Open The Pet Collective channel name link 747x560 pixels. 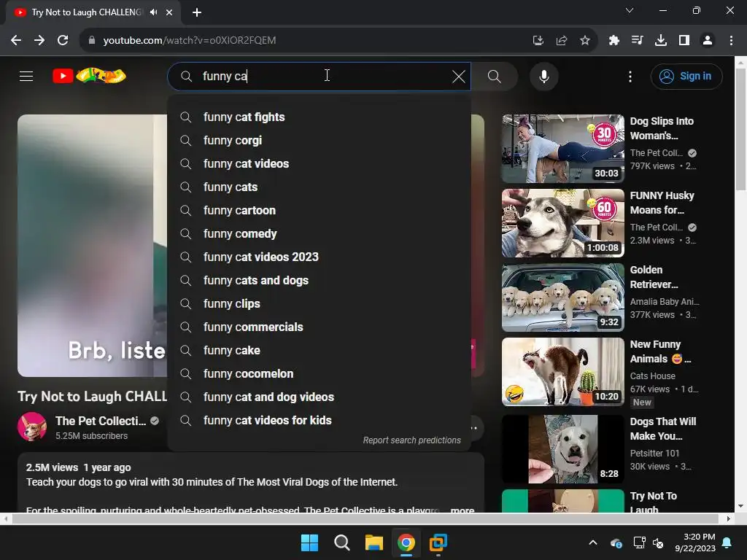point(101,421)
